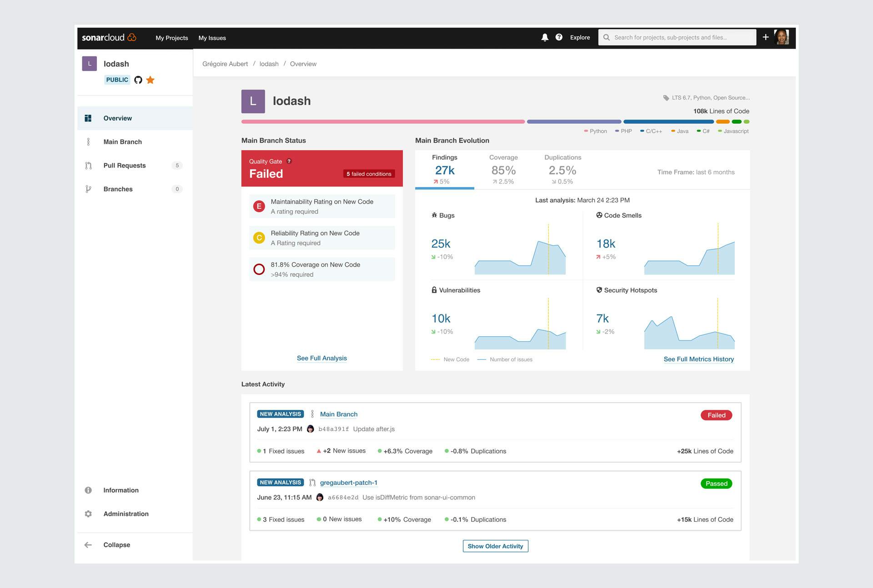Select the Duplications tab

[x=562, y=169]
